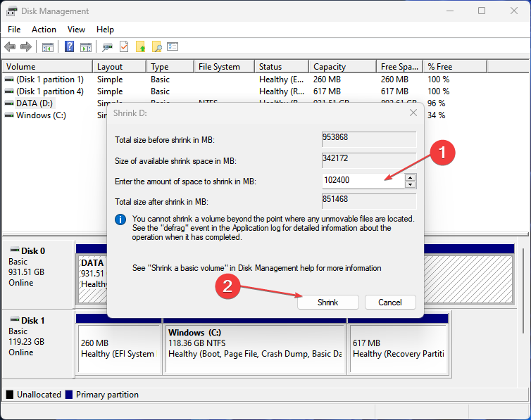Screen dimensions: 531x420
Task: Click the total size after shrink value 851468
Action: pyautogui.click(x=369, y=201)
